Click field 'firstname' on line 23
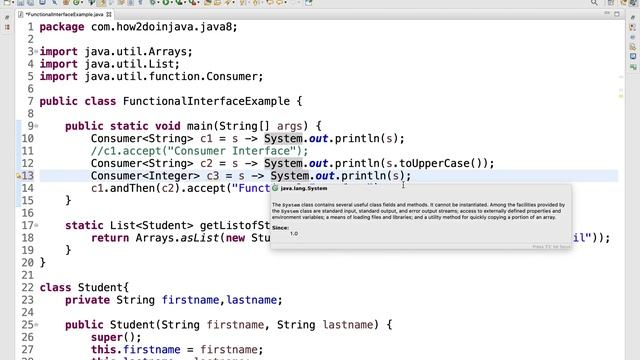Viewport: 640px width, 360px height. pyautogui.click(x=190, y=300)
